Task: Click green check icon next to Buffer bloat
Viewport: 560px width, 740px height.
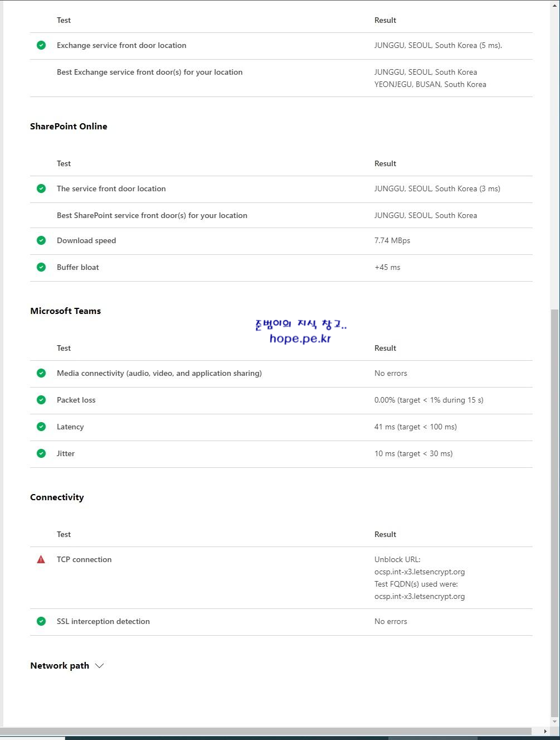Action: [41, 267]
